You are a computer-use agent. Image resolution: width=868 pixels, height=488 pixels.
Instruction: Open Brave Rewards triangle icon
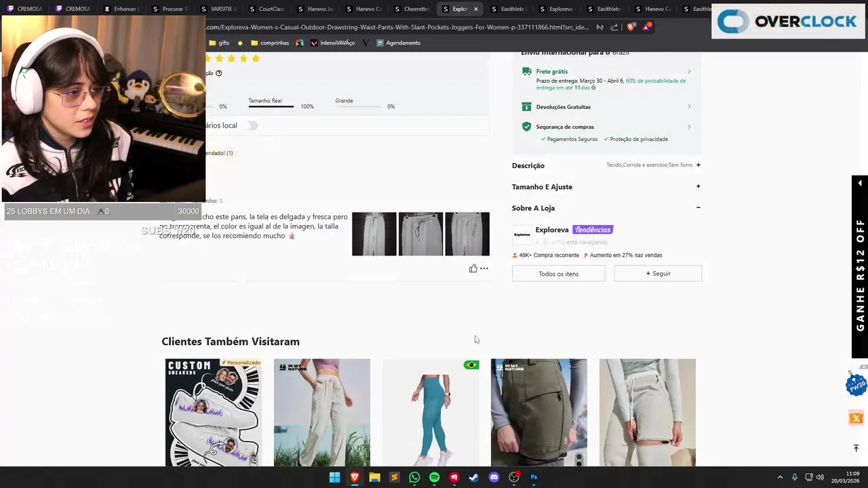point(646,27)
